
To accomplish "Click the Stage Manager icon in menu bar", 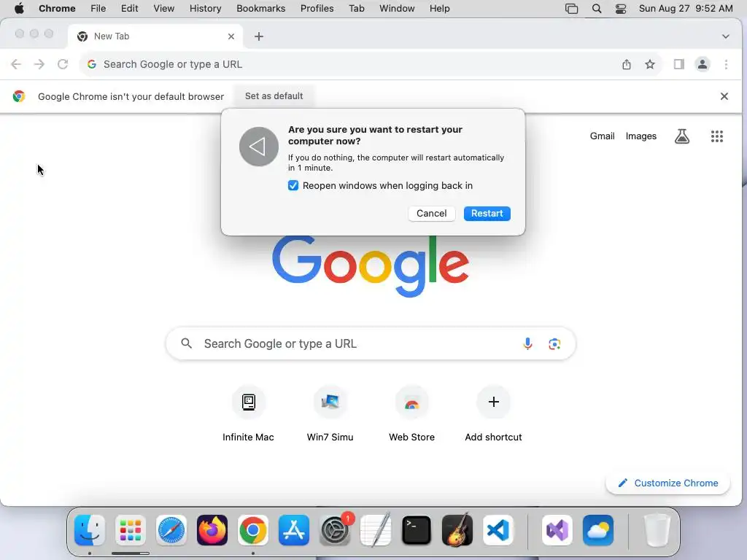I will 571,9.
